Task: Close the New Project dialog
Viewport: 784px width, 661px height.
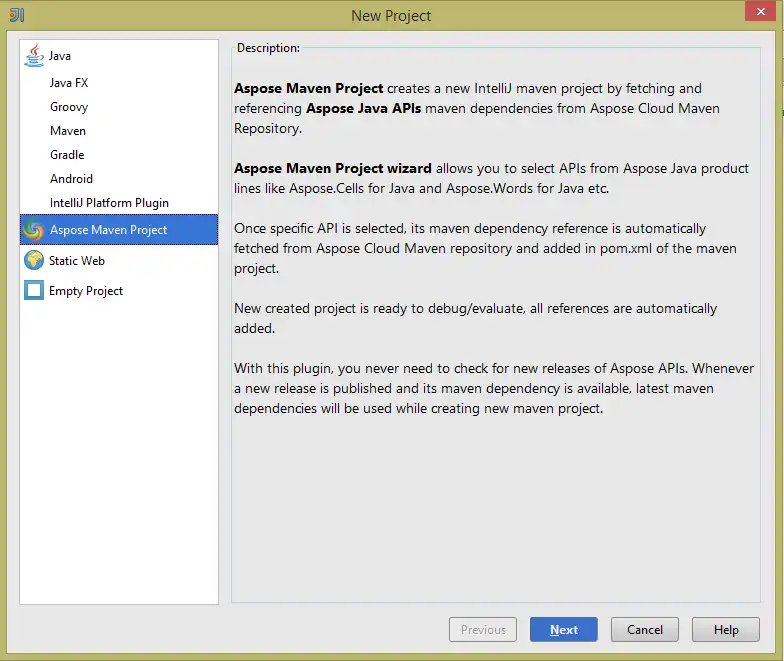Action: (x=760, y=11)
